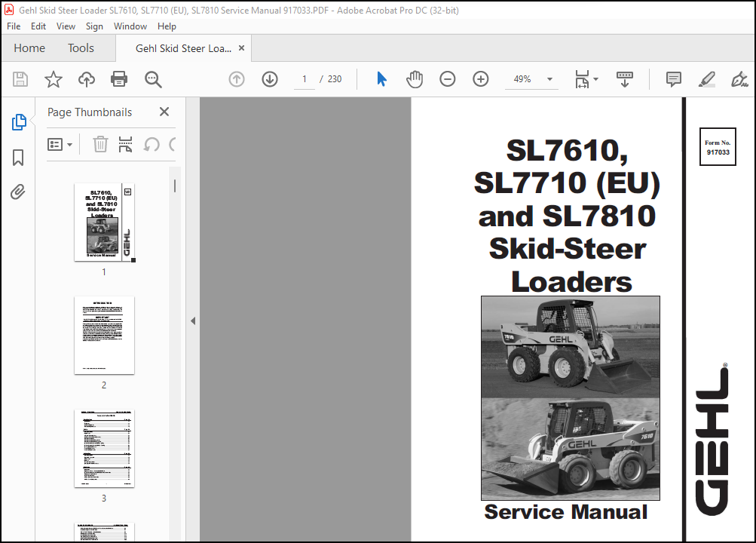756x543 pixels.
Task: Click the page number input field
Action: point(305,79)
